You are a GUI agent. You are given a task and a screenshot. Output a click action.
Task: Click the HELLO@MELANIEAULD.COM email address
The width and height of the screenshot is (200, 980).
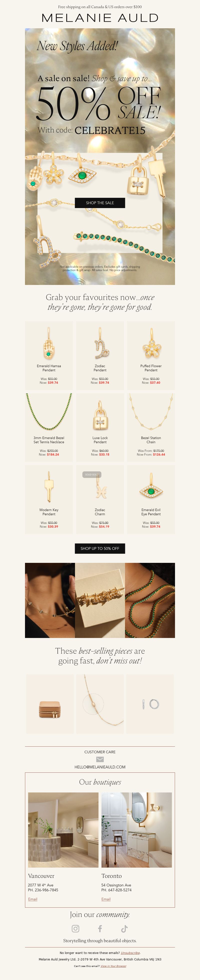pyautogui.click(x=100, y=767)
